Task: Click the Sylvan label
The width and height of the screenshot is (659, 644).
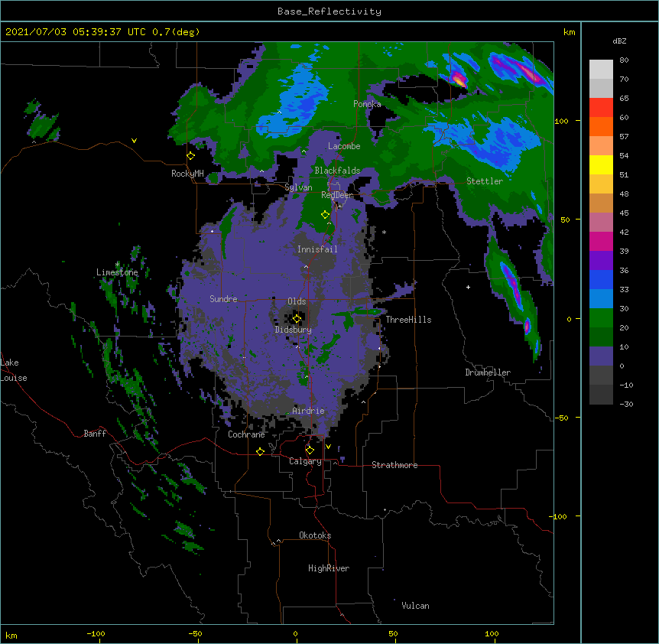Action: point(298,187)
